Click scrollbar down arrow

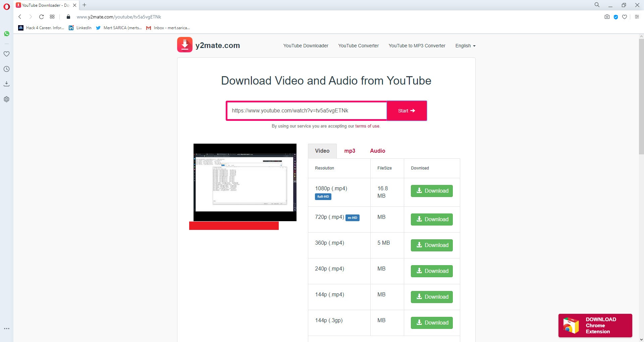[x=641, y=339]
